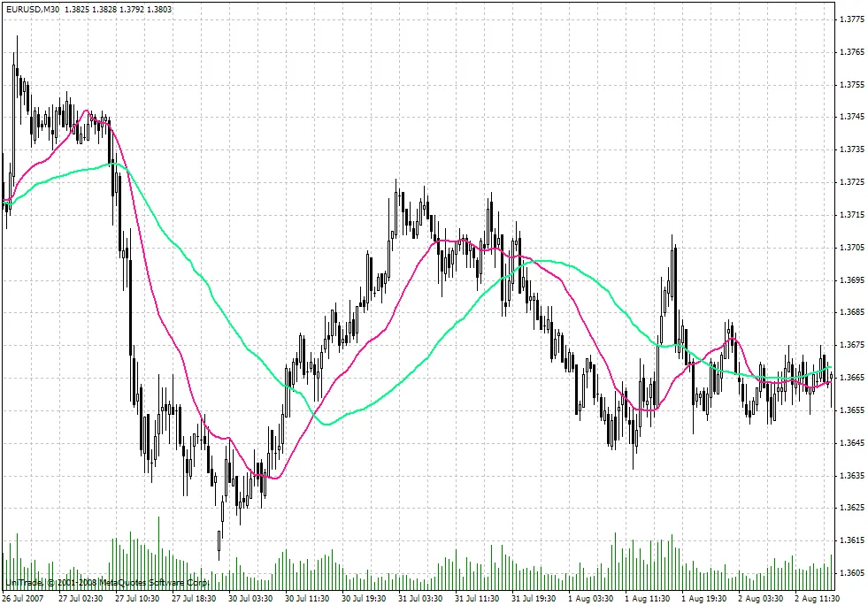Click the green moving average at its lowest trough
868x605 pixels.
326,424
